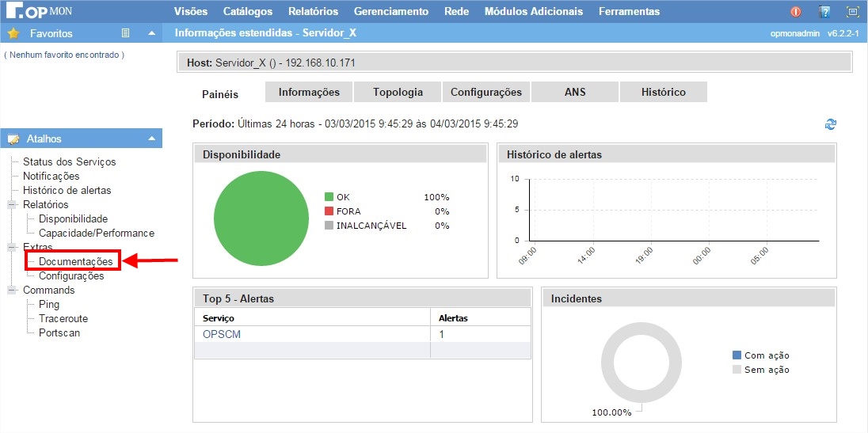Viewport: 868px width, 433px height.
Task: Click the red alert icon in header
Action: coord(796,12)
